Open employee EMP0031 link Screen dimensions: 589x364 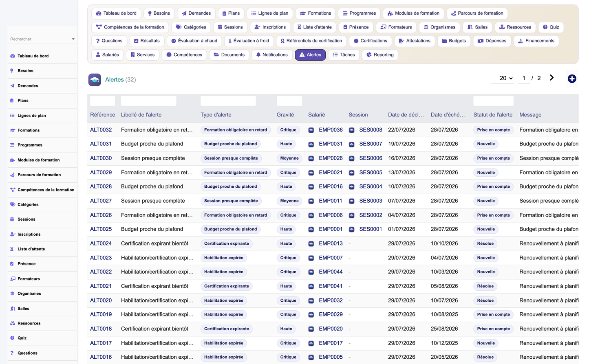click(331, 144)
